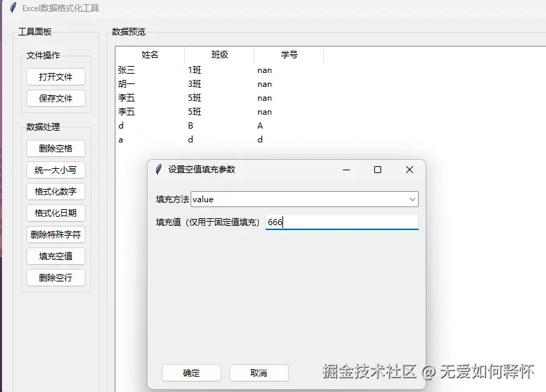Confirm with the 确定 button
Image resolution: width=546 pixels, height=392 pixels.
click(191, 373)
